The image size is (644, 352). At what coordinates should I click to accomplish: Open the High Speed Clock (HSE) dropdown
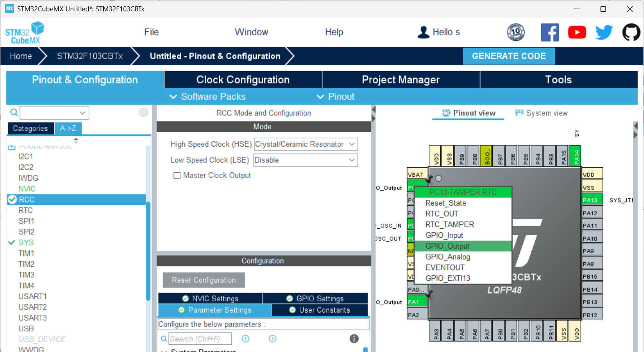(x=306, y=145)
